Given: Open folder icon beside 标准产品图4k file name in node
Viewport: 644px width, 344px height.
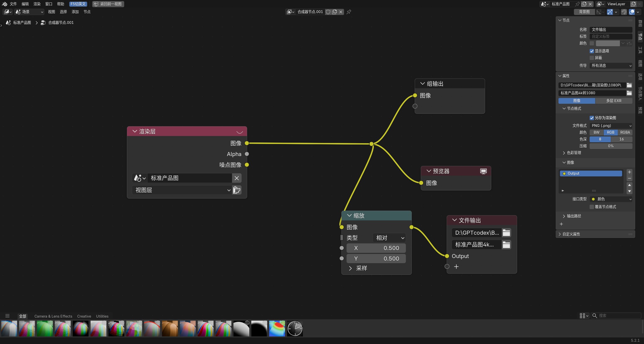Looking at the screenshot, I should pyautogui.click(x=506, y=245).
